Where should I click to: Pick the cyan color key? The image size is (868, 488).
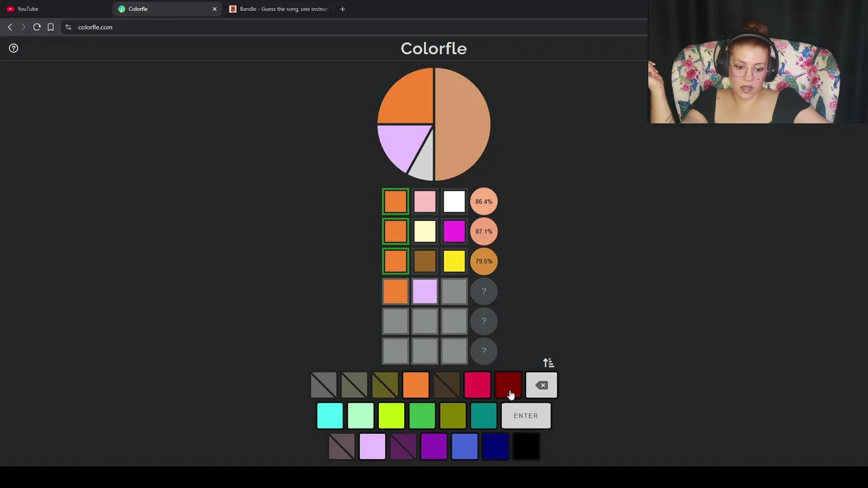pyautogui.click(x=330, y=415)
